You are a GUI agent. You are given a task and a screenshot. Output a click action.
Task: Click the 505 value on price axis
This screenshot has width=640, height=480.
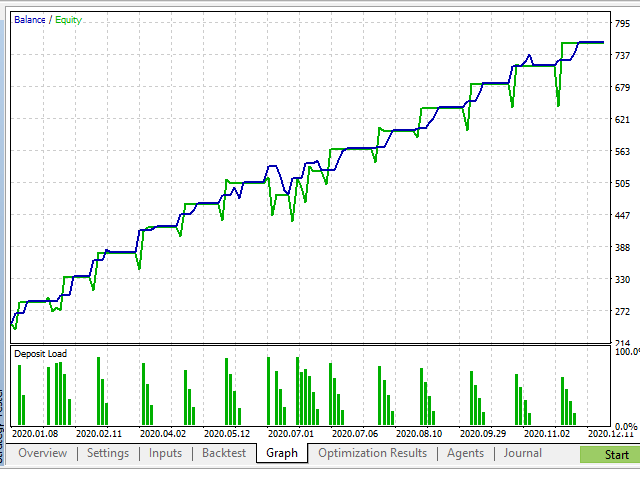point(622,184)
